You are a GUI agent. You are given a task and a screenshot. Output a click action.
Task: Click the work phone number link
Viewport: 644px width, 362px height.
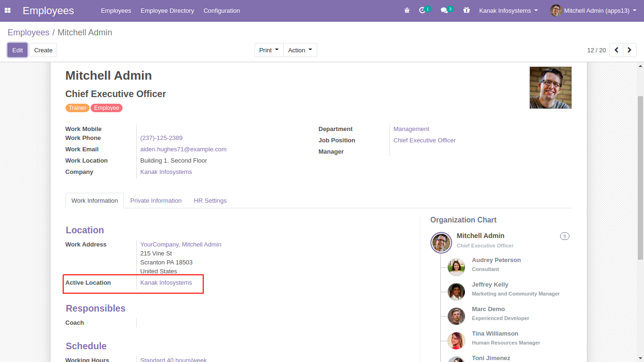(161, 138)
